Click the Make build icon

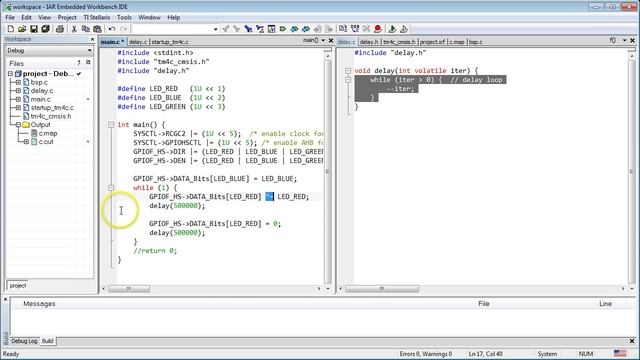pos(355,29)
